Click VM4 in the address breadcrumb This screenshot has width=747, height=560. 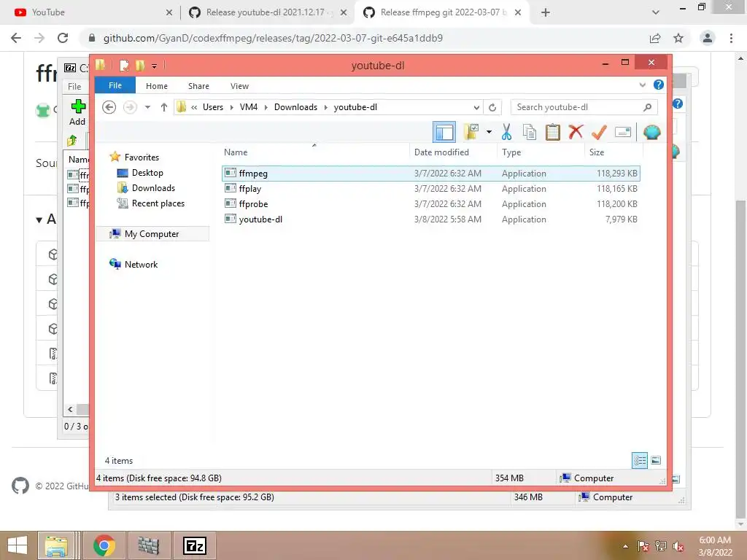pos(249,107)
